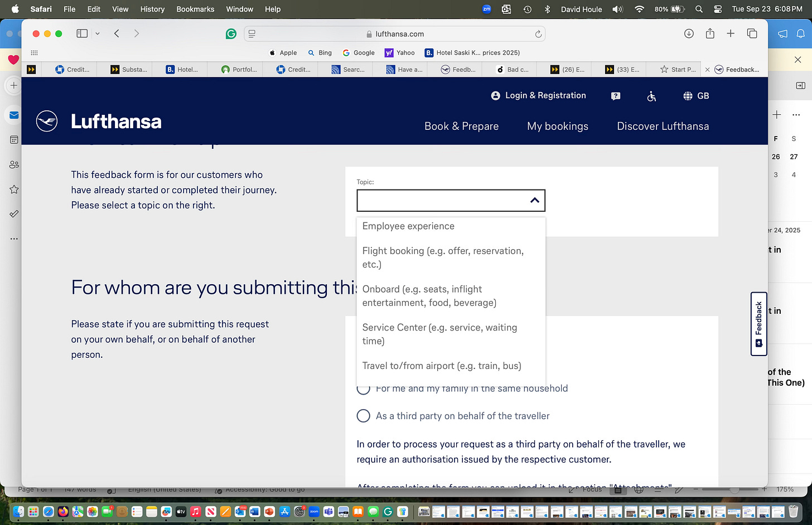Click the accessibility wheelchair icon
812x525 pixels.
(x=651, y=96)
